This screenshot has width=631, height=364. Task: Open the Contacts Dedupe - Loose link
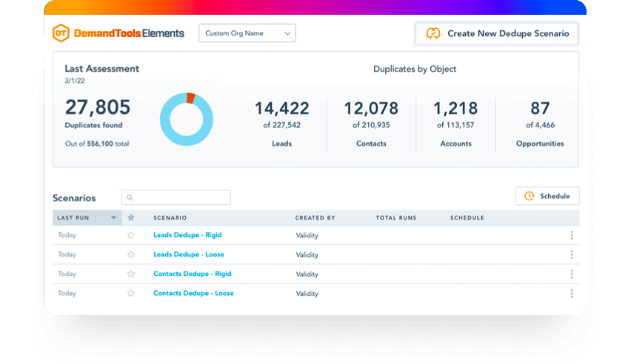[193, 293]
